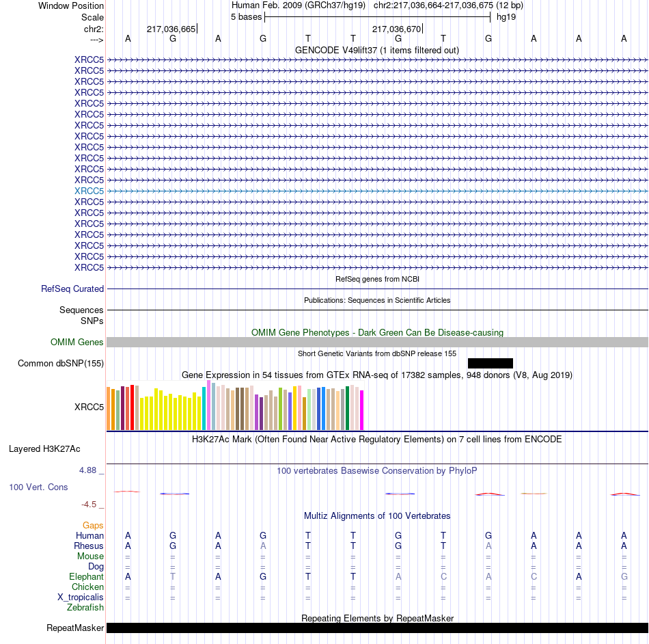
Task: Click 'Short Genetic Variants from dbSNP release 155'
Action: (377, 353)
